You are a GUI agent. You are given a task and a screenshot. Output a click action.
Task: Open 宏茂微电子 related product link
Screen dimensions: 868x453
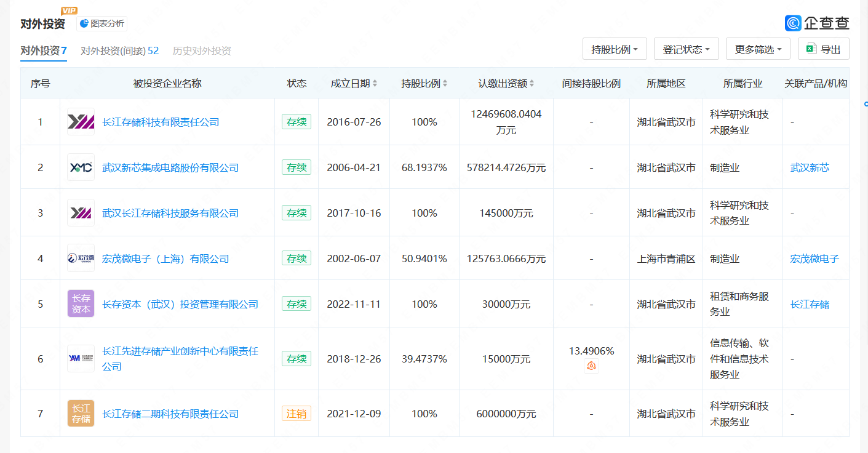814,259
